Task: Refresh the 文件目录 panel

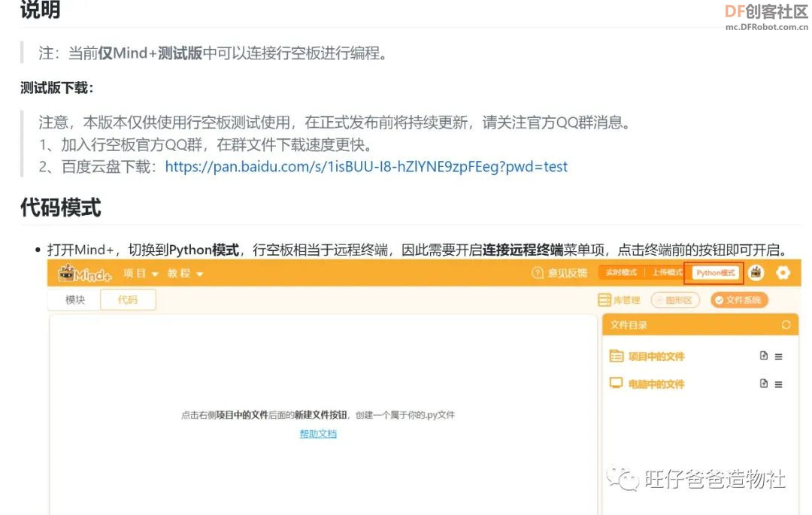Action: 786,325
